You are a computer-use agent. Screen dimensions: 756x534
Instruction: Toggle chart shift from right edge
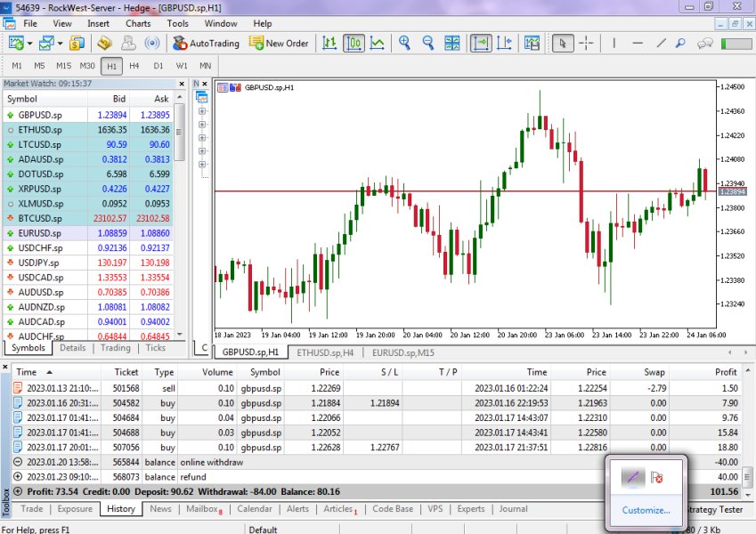coord(504,44)
